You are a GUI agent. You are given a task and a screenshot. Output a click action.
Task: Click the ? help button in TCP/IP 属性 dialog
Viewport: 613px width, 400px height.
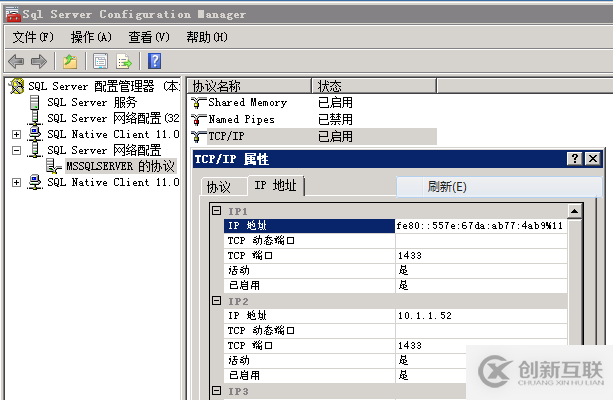[575, 158]
